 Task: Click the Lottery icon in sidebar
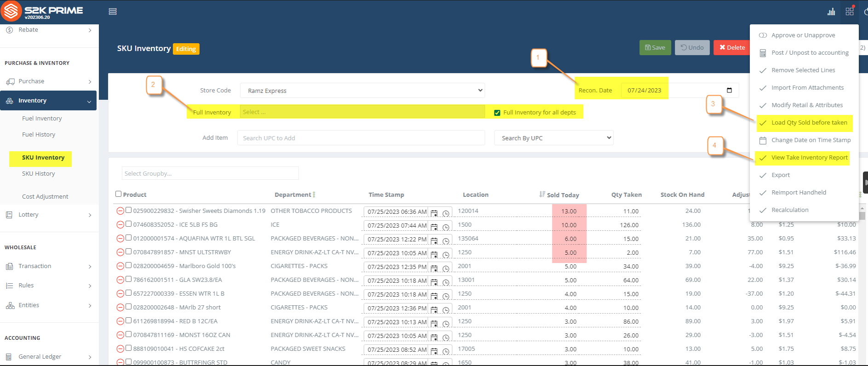point(9,215)
